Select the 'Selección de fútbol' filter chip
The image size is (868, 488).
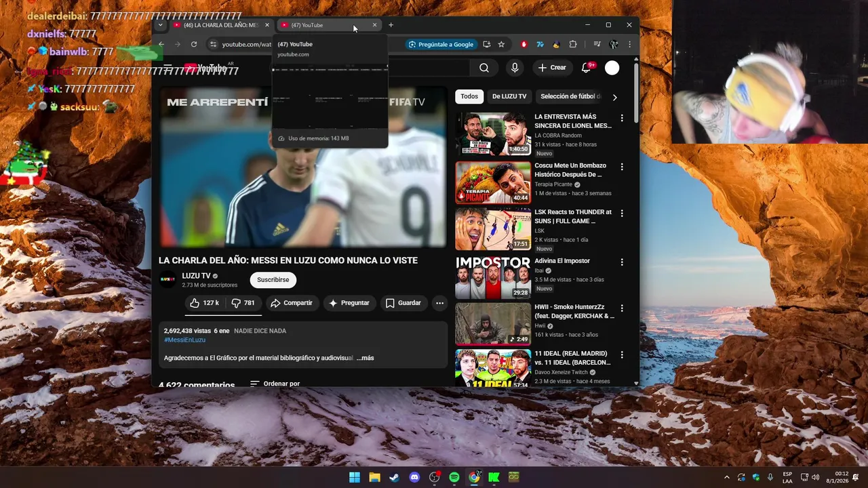tap(570, 96)
